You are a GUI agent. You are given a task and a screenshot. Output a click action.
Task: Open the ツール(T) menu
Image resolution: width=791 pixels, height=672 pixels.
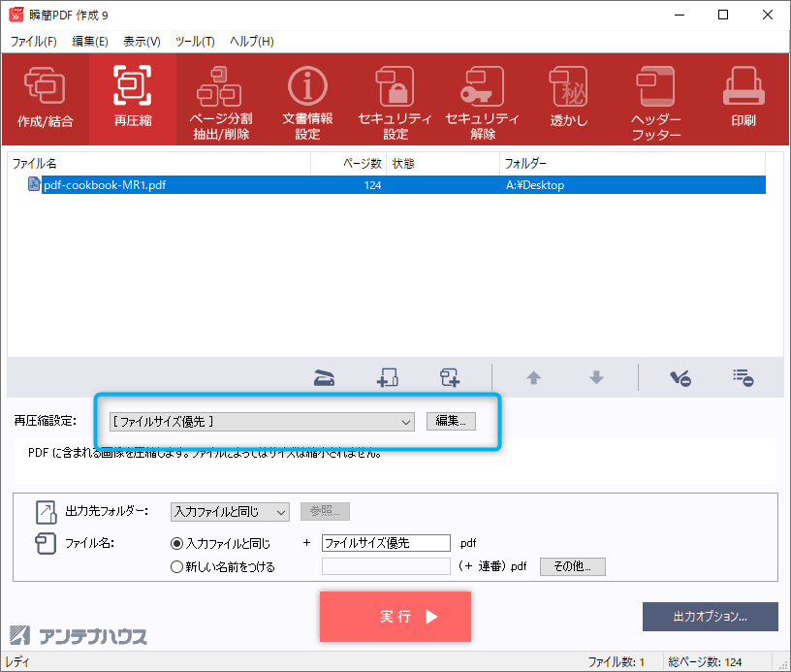195,42
